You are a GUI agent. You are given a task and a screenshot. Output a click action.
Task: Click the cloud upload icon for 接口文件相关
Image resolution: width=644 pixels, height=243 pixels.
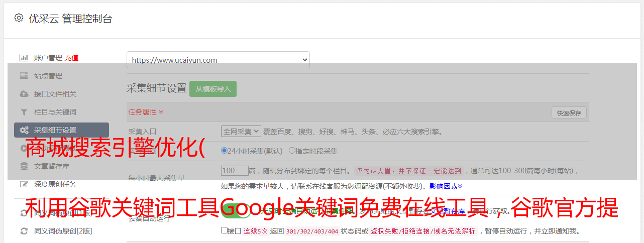(x=24, y=94)
